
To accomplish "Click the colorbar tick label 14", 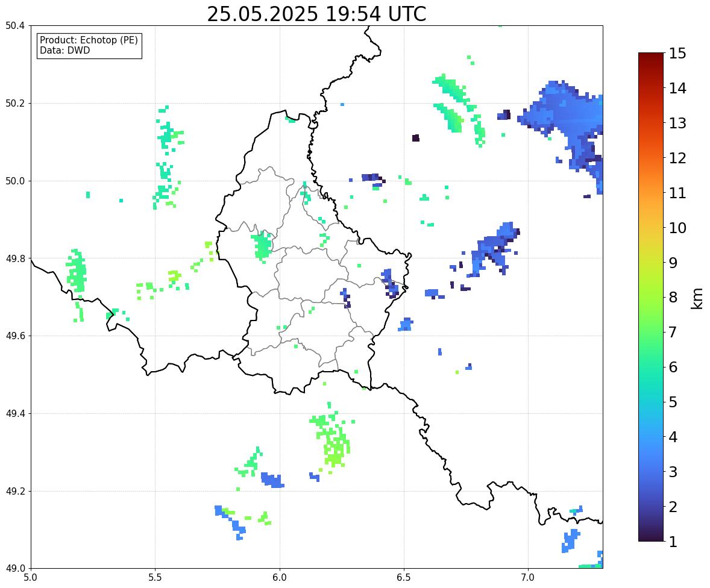I will pyautogui.click(x=677, y=89).
